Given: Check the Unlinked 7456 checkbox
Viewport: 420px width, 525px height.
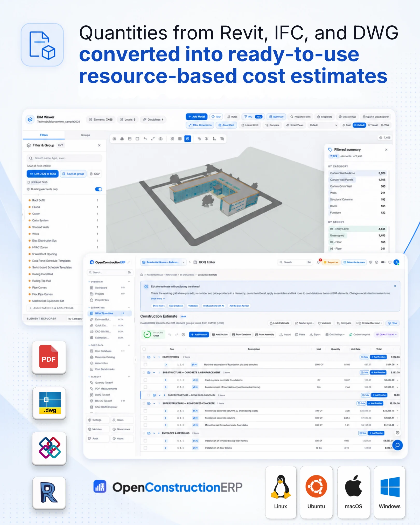Looking at the screenshot, I should tap(29, 182).
